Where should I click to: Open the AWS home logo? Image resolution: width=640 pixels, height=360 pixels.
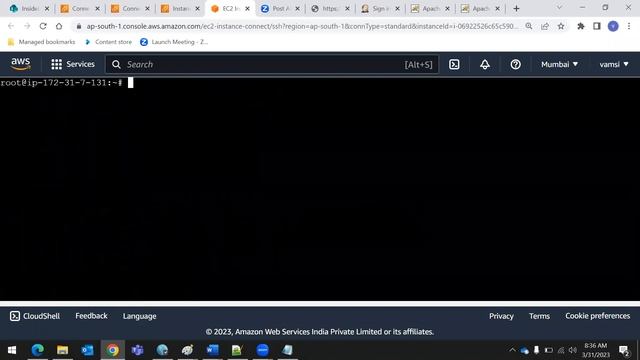tap(20, 64)
